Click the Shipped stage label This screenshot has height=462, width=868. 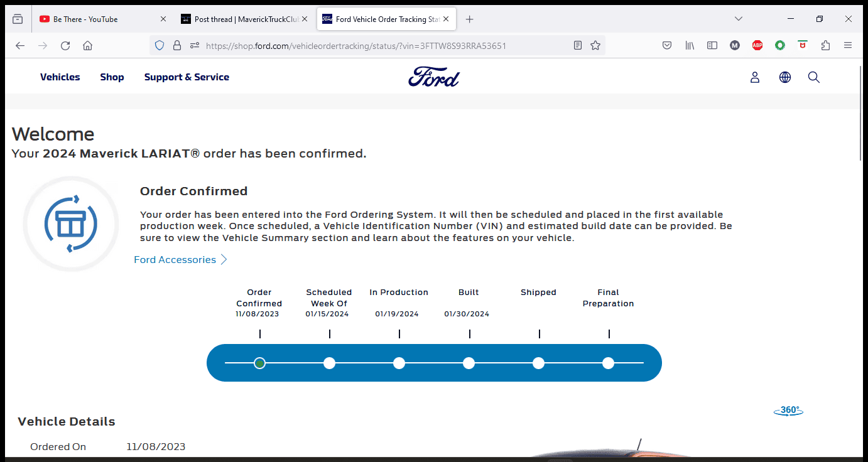[x=538, y=293]
